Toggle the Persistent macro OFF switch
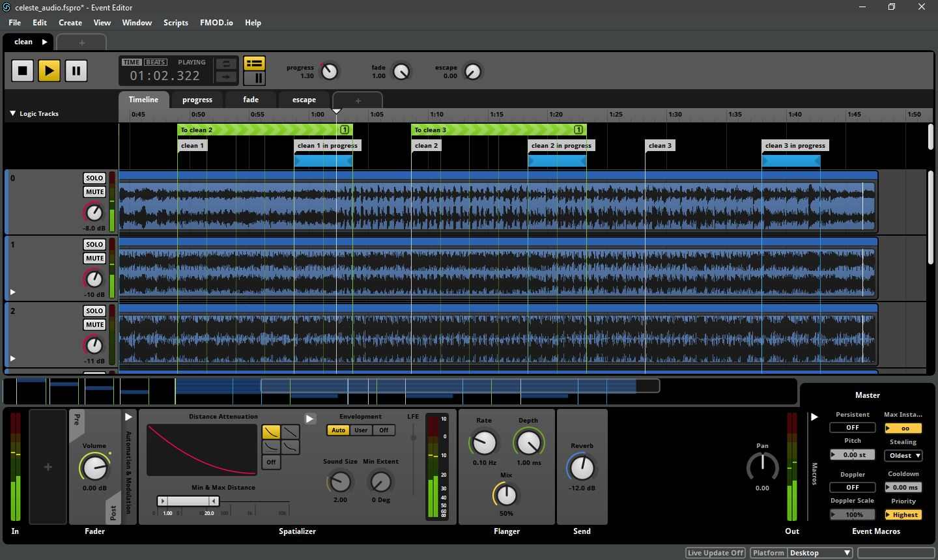Viewport: 938px width, 560px height. pos(852,427)
